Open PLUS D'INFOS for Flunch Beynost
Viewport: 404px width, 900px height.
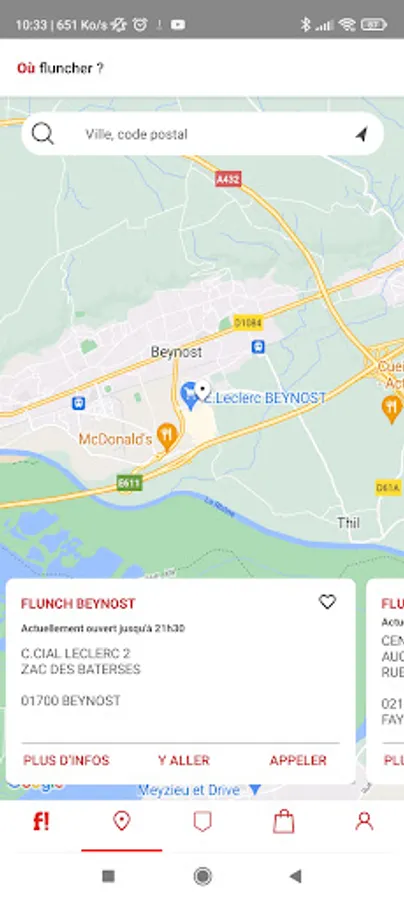66,761
